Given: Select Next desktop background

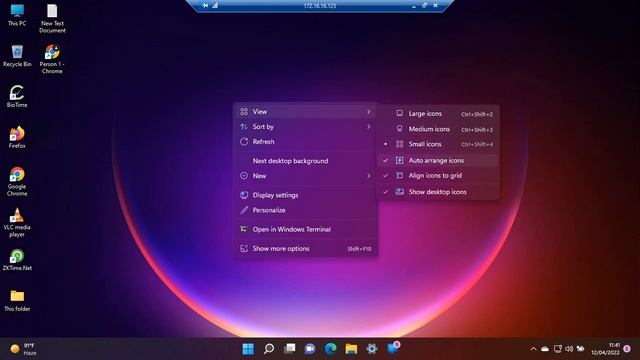Looking at the screenshot, I should (x=306, y=161).
